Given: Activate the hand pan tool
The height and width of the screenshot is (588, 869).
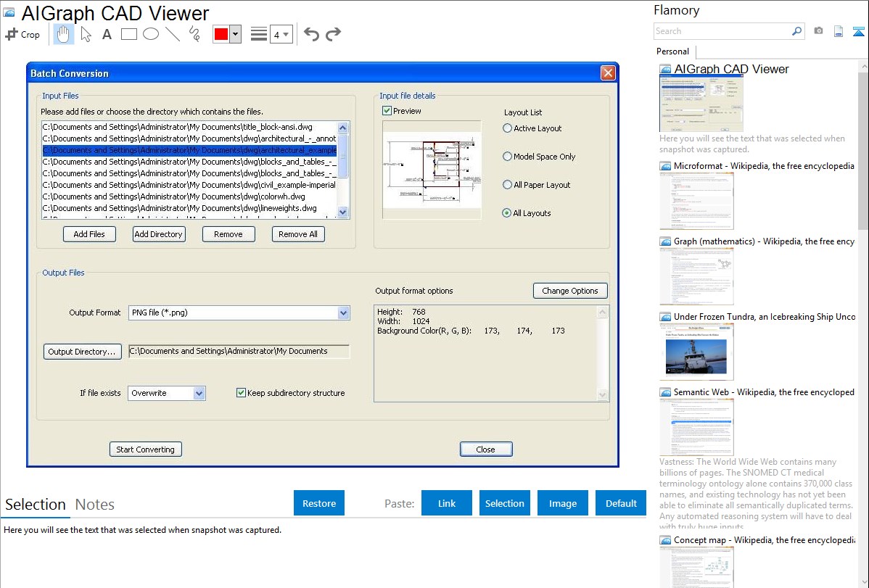Looking at the screenshot, I should coord(64,34).
